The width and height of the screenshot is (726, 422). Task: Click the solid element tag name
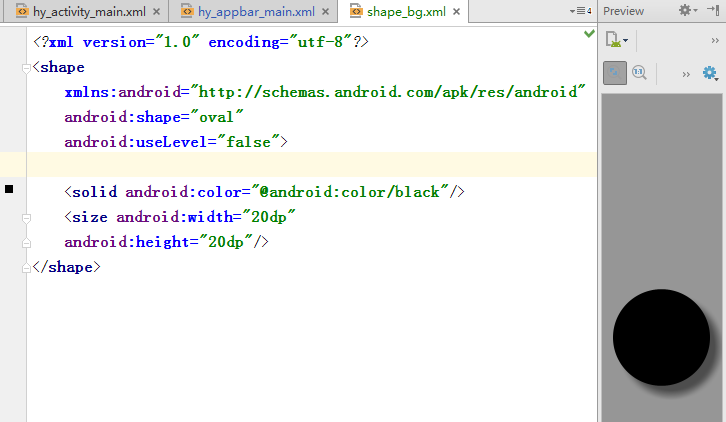[x=94, y=192]
